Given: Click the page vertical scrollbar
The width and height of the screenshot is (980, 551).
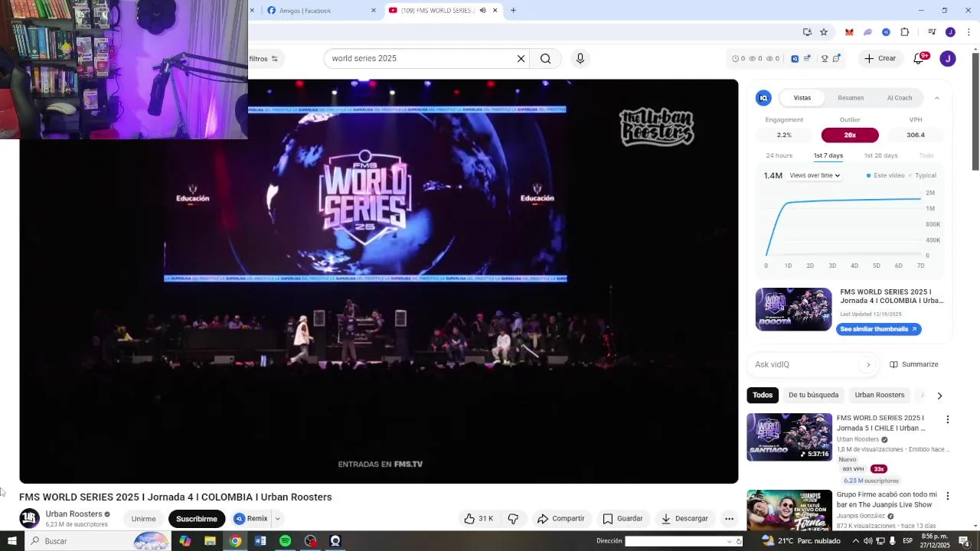Looking at the screenshot, I should 975,111.
